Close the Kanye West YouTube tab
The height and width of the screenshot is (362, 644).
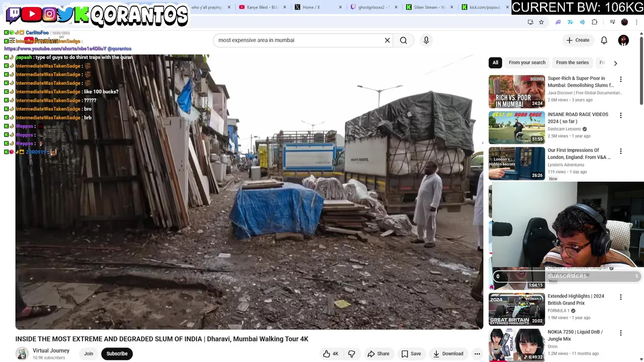pyautogui.click(x=285, y=7)
